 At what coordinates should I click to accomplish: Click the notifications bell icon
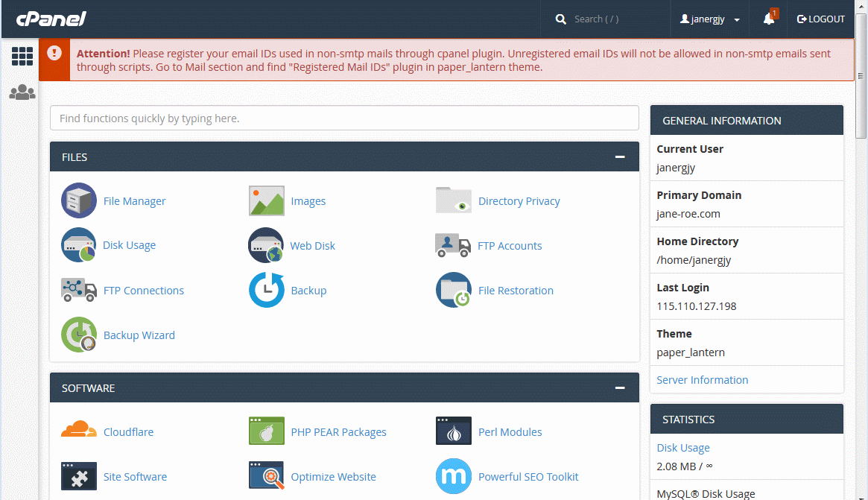769,19
